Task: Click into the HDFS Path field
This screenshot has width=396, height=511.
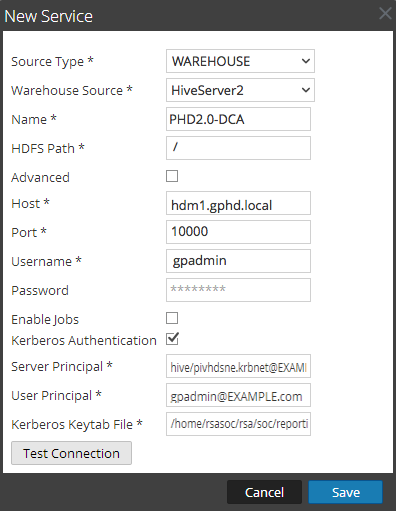Action: click(238, 148)
